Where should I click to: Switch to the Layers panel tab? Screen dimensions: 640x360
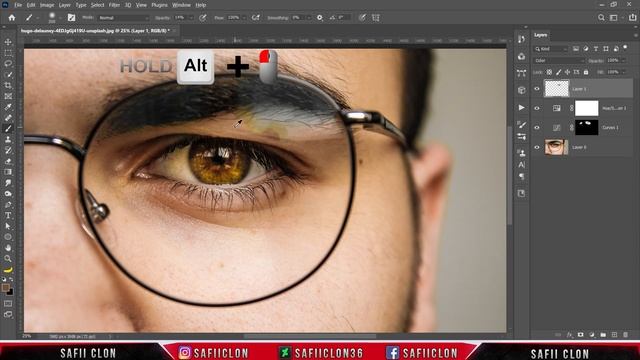pyautogui.click(x=541, y=35)
